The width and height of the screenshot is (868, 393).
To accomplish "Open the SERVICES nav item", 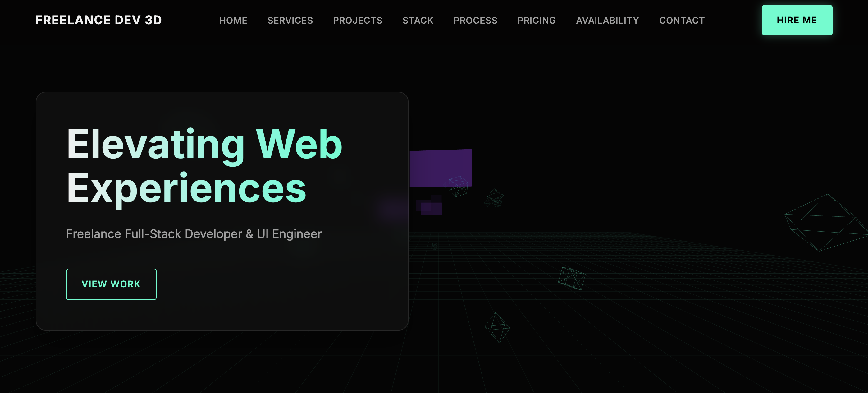I will [x=290, y=20].
